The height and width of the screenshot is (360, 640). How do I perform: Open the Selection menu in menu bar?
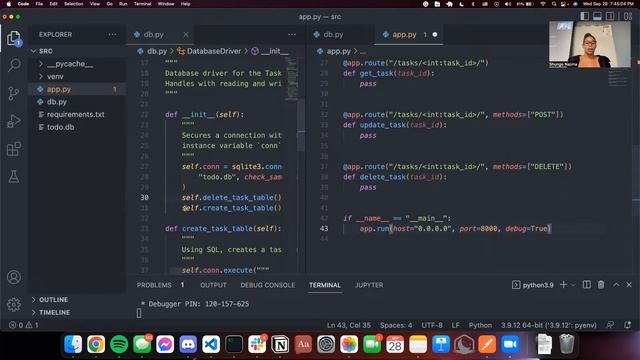(73, 4)
